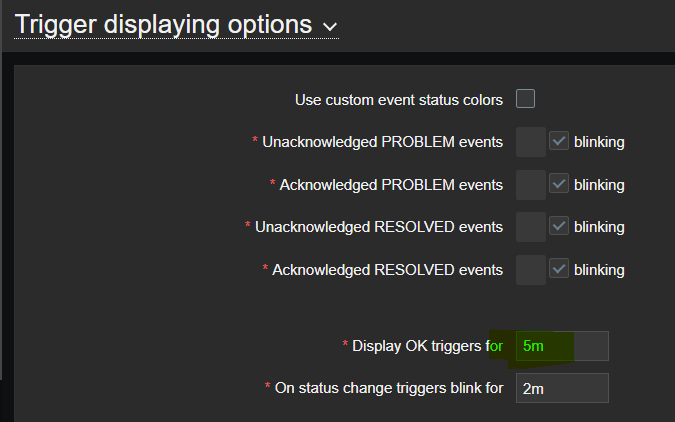The width and height of the screenshot is (675, 422).
Task: Toggle blinking checkbox for Unacknowledged PROBLEM events
Action: 559,142
